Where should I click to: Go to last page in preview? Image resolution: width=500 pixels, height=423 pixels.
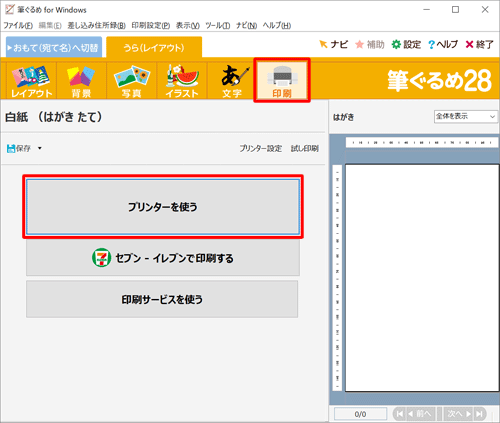click(480, 414)
